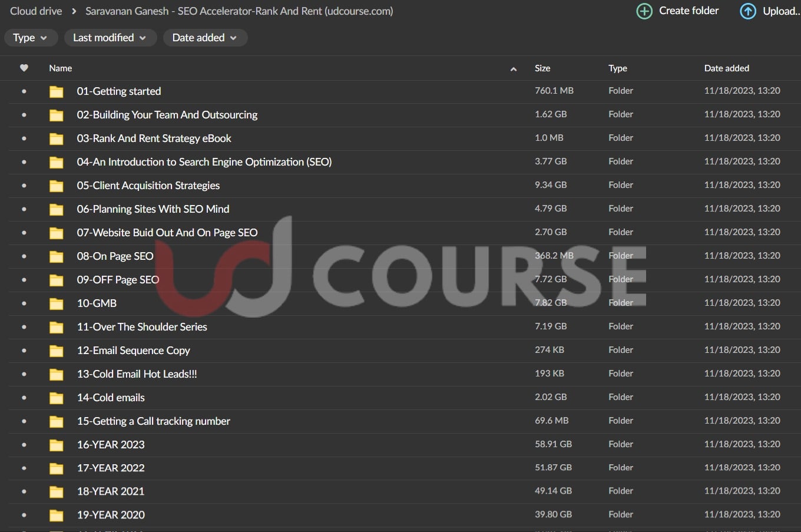The width and height of the screenshot is (801, 532).
Task: Sort by the Size column header
Action: tap(542, 68)
